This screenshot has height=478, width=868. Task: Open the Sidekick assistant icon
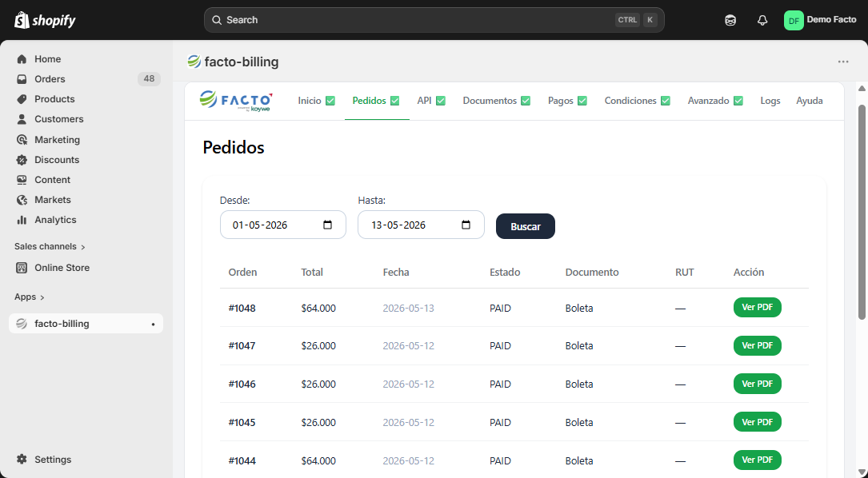(x=730, y=21)
